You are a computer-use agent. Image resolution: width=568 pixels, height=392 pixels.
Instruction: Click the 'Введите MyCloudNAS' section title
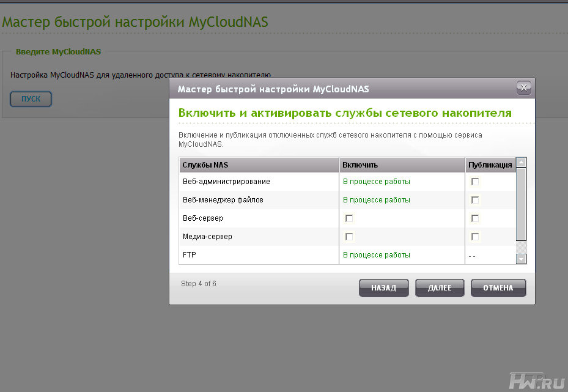coord(58,51)
